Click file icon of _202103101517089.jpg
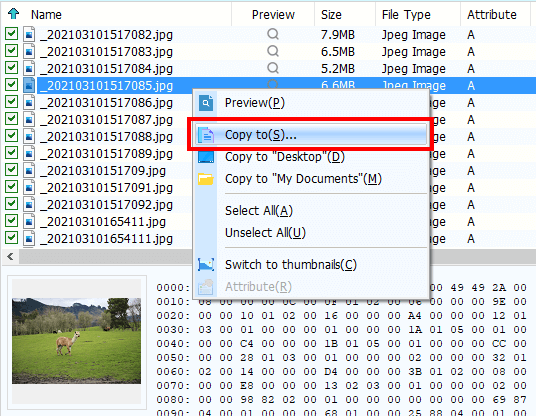The image size is (536, 416). (x=29, y=153)
